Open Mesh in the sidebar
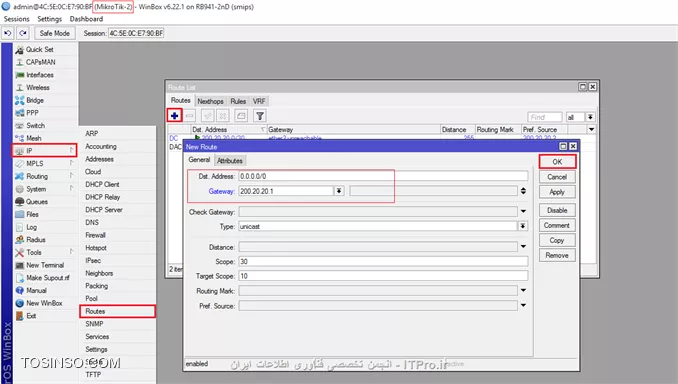678x384 pixels. click(45, 138)
